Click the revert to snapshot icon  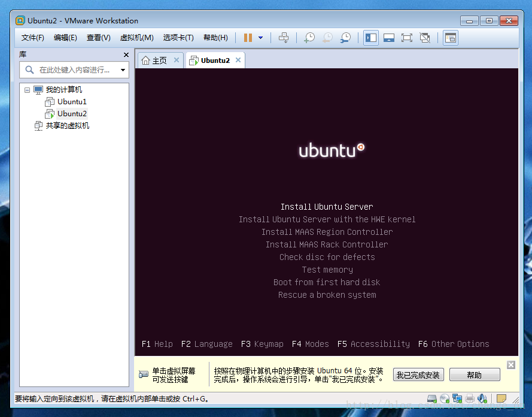(328, 38)
